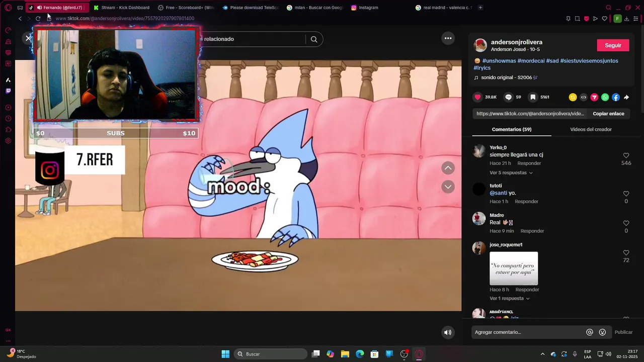Reply to Madre's comment
This screenshot has width=644, height=362.
tap(532, 231)
